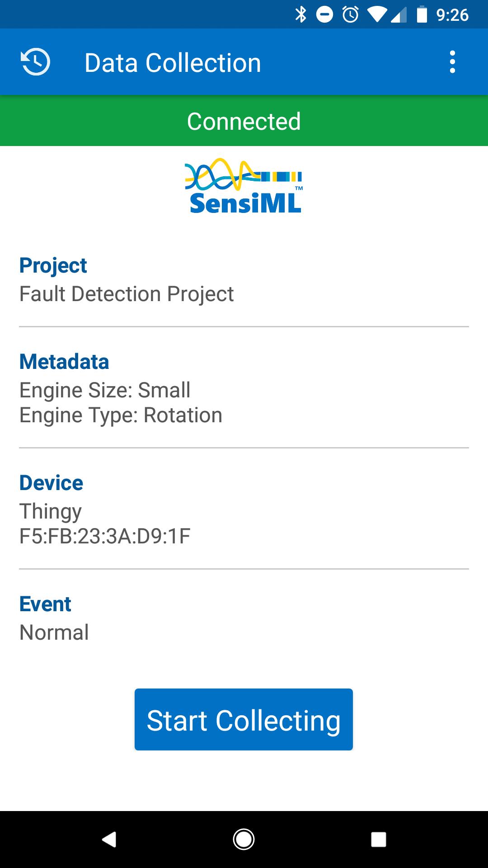Select the Fault Detection Project entry
The width and height of the screenshot is (488, 868).
[127, 294]
